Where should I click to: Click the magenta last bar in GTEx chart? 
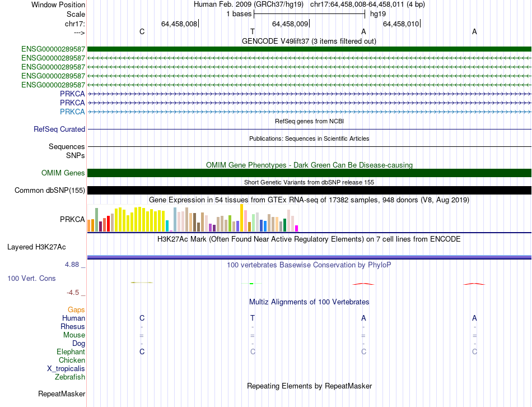tap(297, 229)
